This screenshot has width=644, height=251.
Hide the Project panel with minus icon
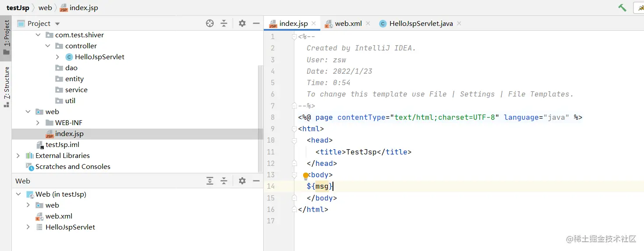click(x=256, y=23)
